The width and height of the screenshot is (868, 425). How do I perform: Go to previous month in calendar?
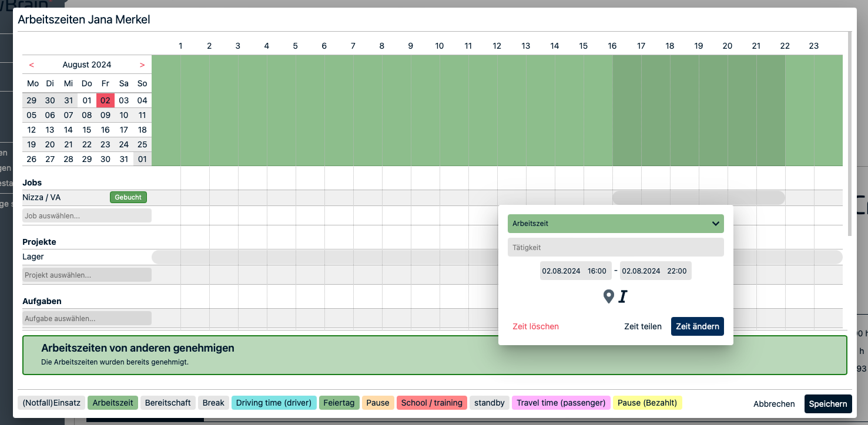click(x=31, y=65)
